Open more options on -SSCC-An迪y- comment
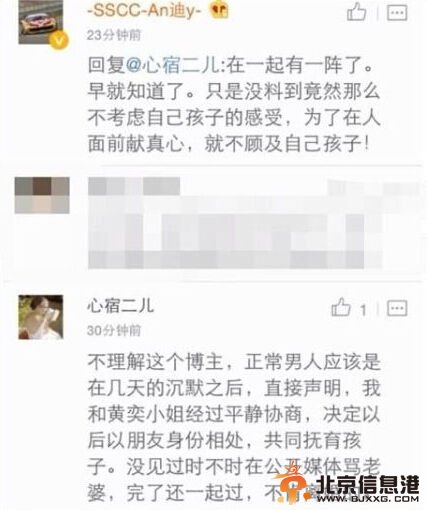The image size is (427, 510). click(x=397, y=13)
